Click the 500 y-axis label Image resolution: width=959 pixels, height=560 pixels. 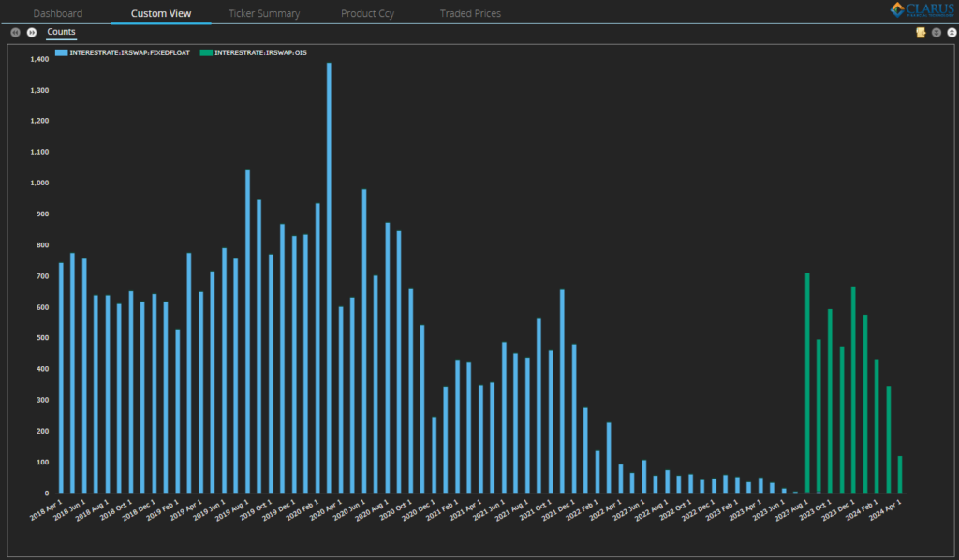43,338
